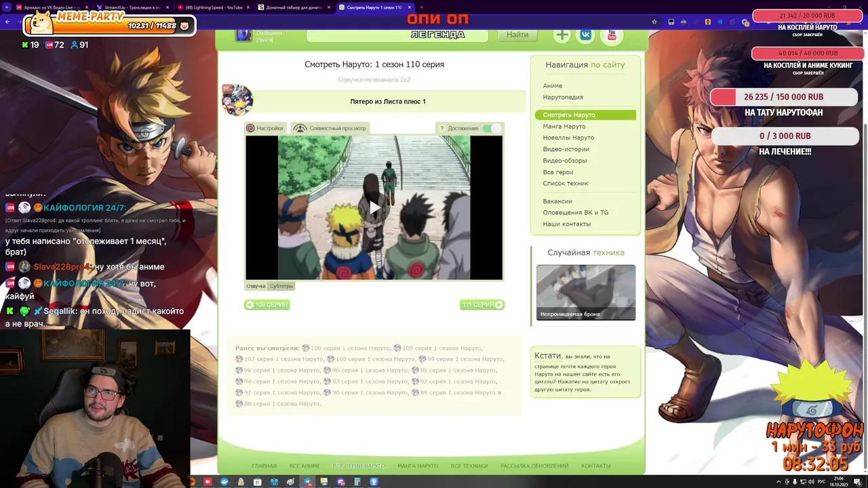This screenshot has width=868, height=488.
Task: Open the VK social icon
Action: (x=585, y=35)
